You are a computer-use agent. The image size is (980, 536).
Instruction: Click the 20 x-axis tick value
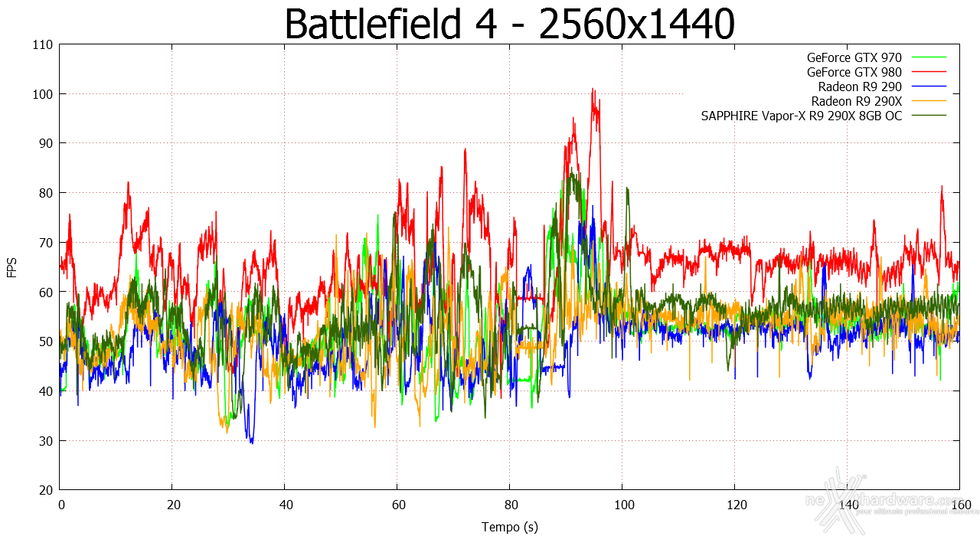click(x=173, y=505)
